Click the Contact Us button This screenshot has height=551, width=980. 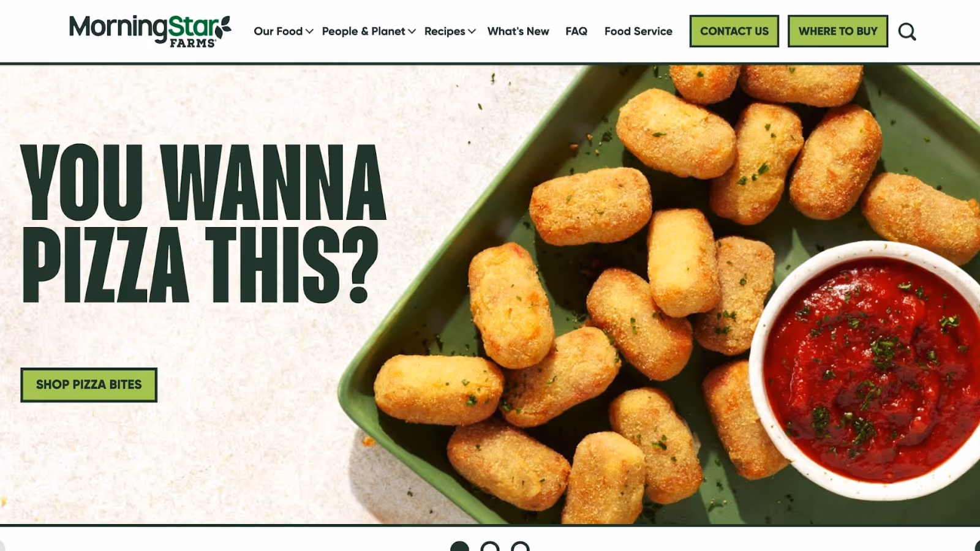coord(734,31)
